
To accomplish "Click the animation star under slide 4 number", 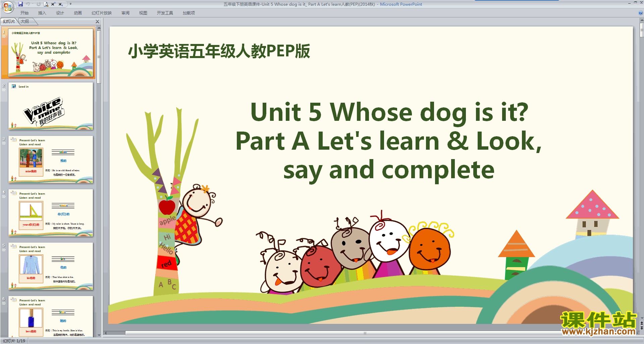I will click(x=4, y=197).
